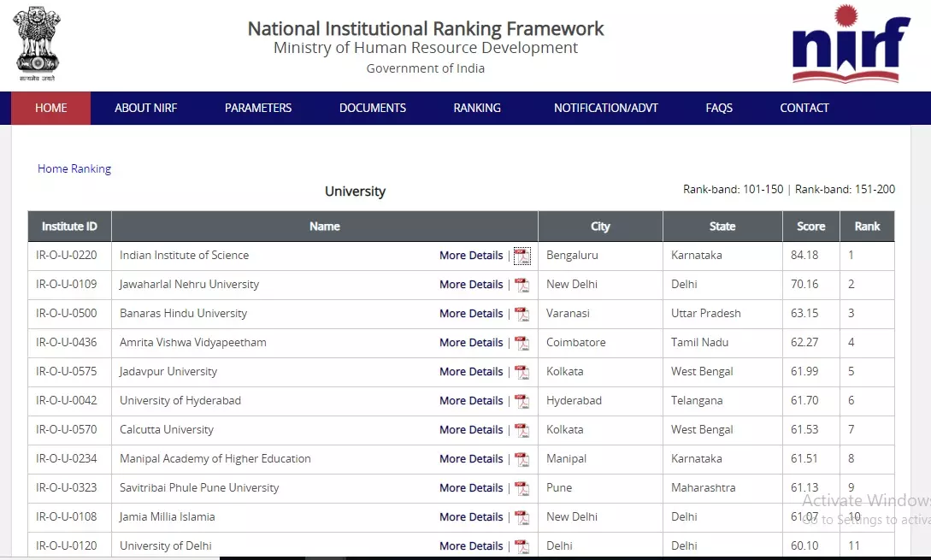
Task: Click the Home Ranking breadcrumb link
Action: (74, 168)
